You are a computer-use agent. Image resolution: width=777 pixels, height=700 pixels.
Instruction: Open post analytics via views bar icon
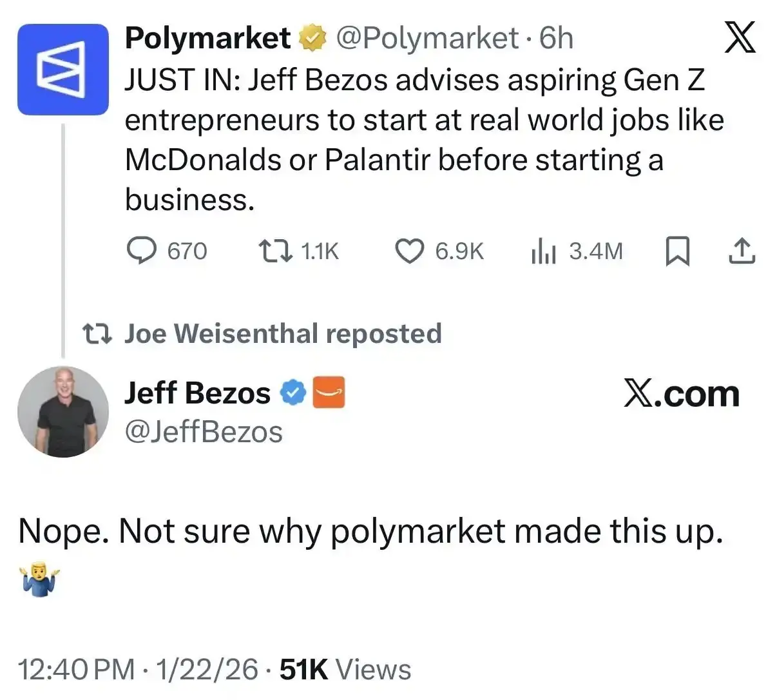pos(543,251)
